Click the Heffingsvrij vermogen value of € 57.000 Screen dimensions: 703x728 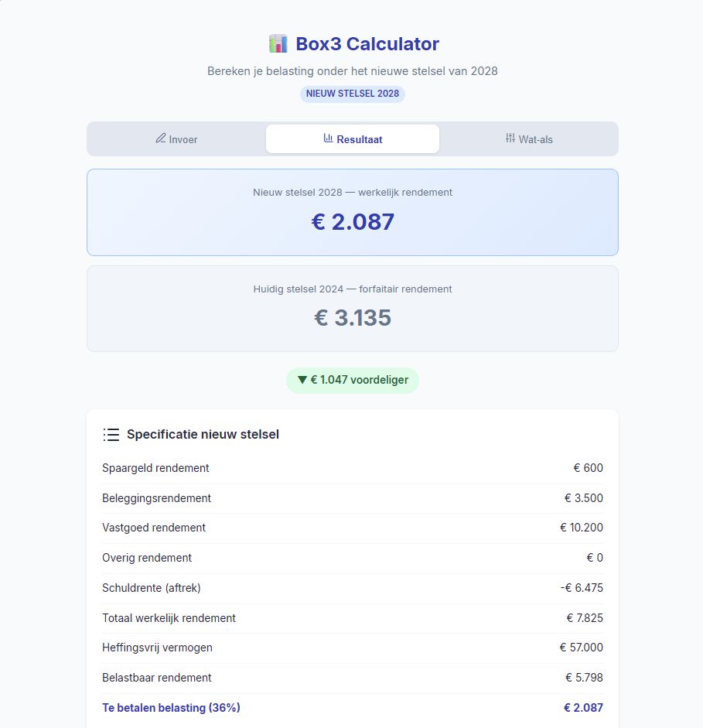(x=581, y=648)
